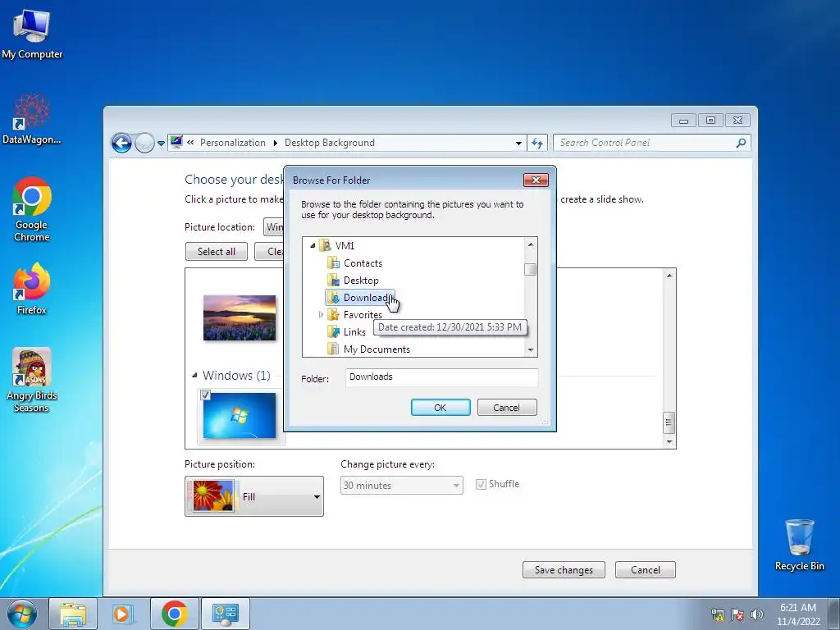Select the Windows logo wallpaper thumbnail
This screenshot has height=630, width=840.
[240, 416]
